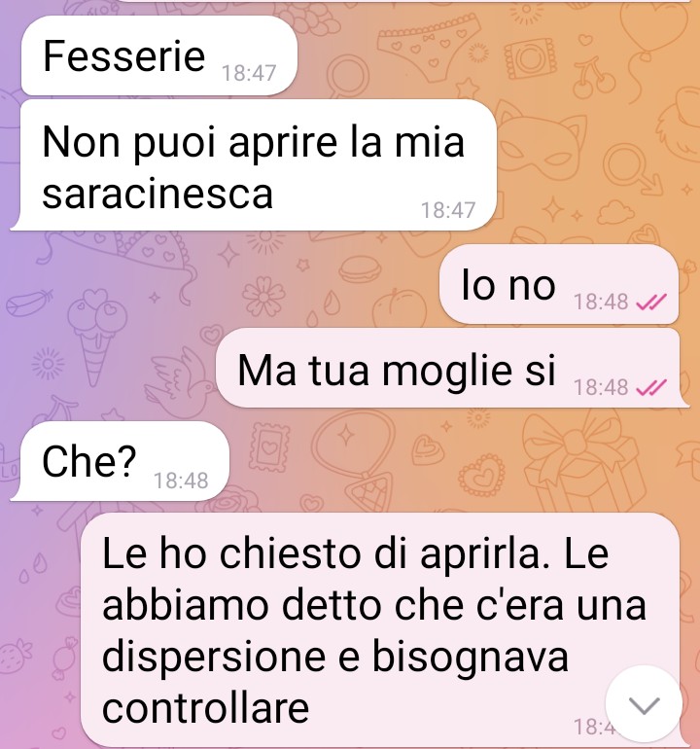Tap the scroll-to-bottom chevron button
The height and width of the screenshot is (749, 700).
644,703
